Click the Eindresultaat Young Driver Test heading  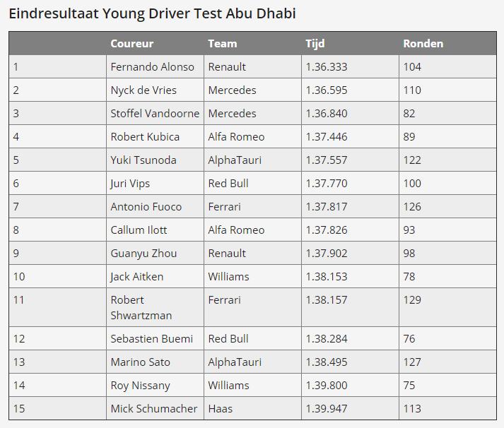click(x=152, y=14)
